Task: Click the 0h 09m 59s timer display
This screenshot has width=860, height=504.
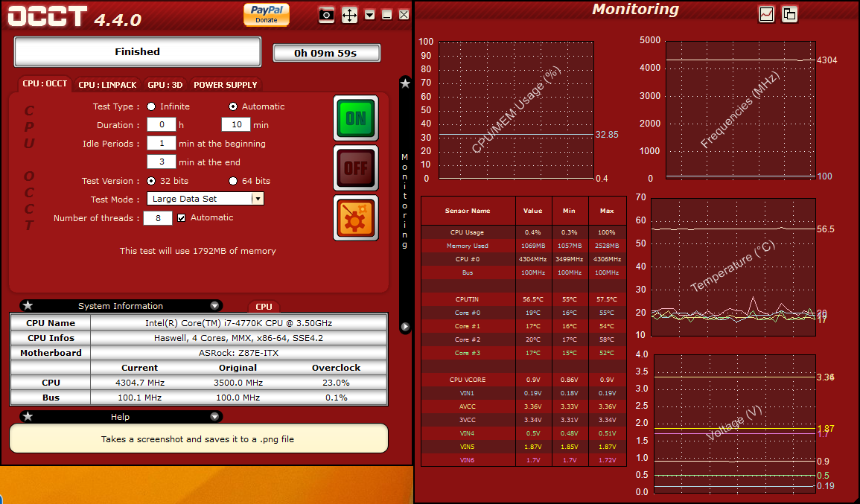Action: [x=326, y=53]
